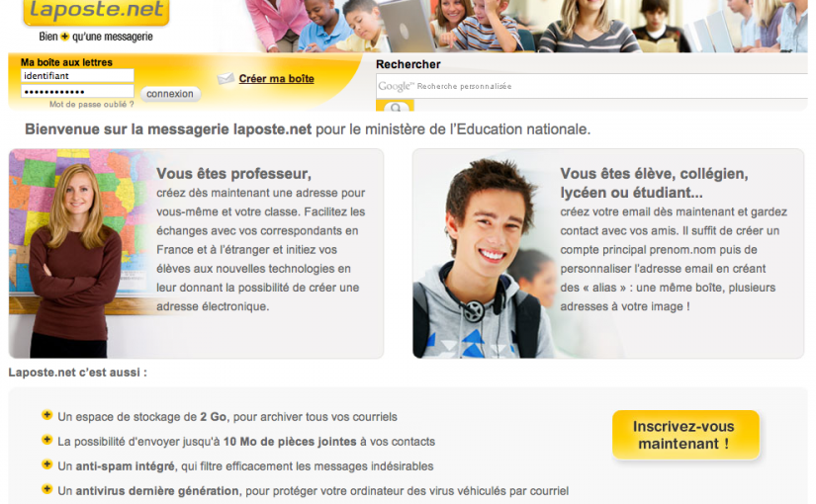Click the laposte.net logo
The image size is (816, 504).
(96, 12)
